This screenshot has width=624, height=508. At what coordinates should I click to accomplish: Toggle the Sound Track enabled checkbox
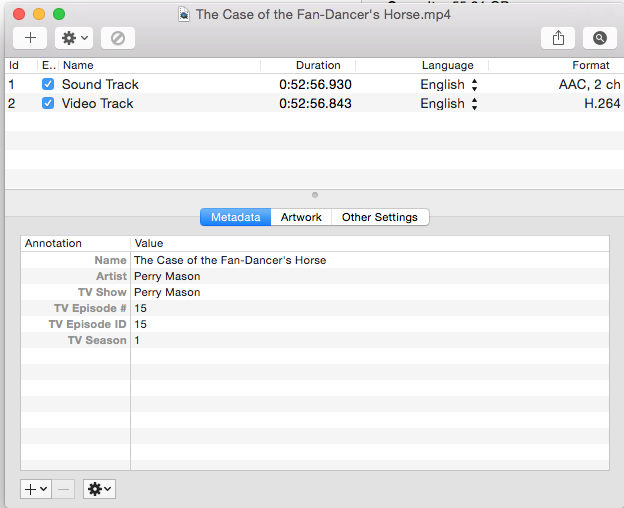(48, 84)
